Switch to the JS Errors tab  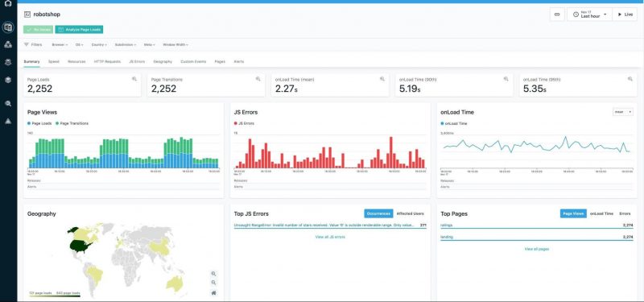[x=137, y=62]
